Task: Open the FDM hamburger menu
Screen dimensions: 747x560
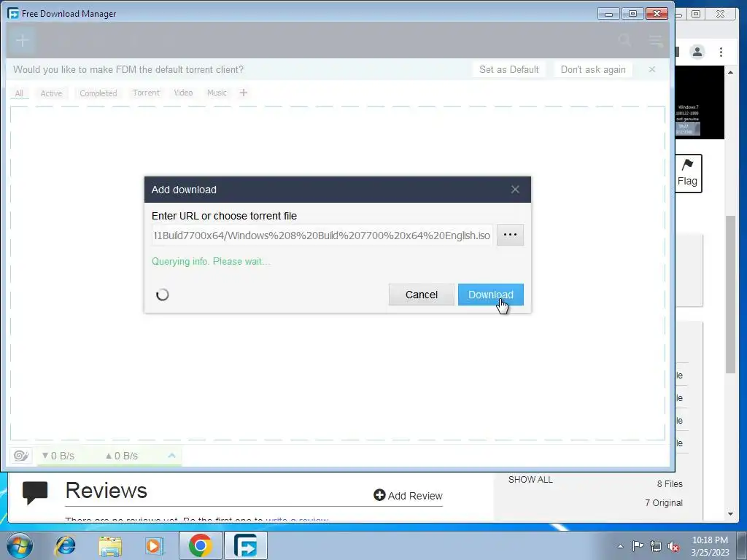Action: coord(656,41)
